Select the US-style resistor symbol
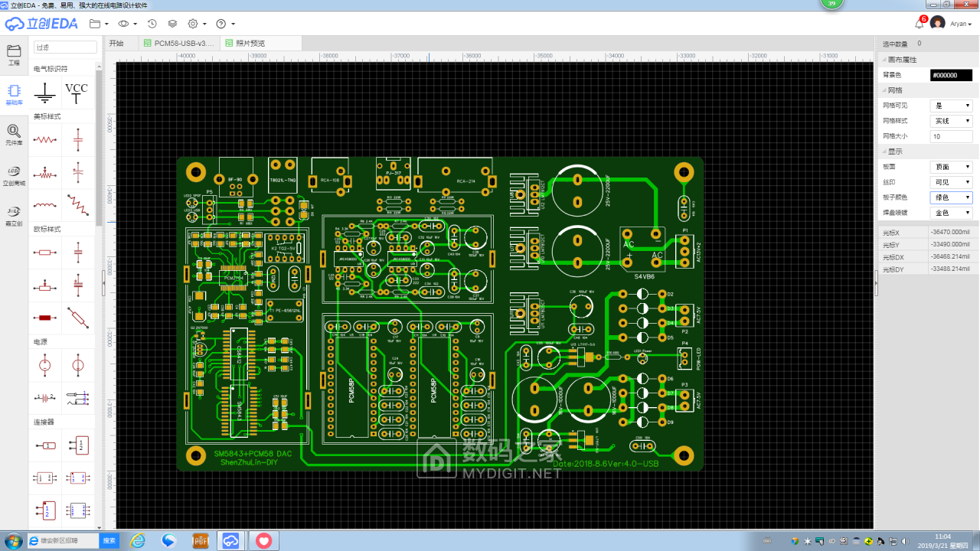This screenshot has width=980, height=551. (46, 140)
